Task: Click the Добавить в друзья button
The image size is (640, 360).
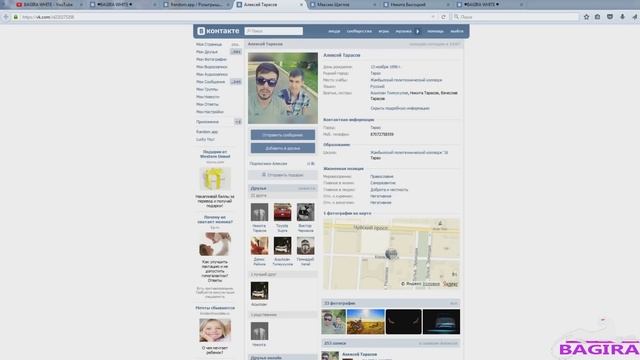Action: coord(283,148)
